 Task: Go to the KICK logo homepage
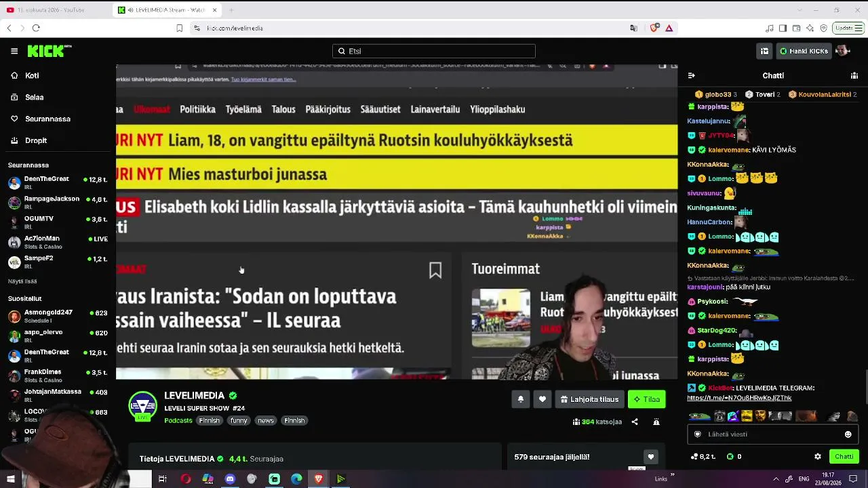click(x=49, y=51)
